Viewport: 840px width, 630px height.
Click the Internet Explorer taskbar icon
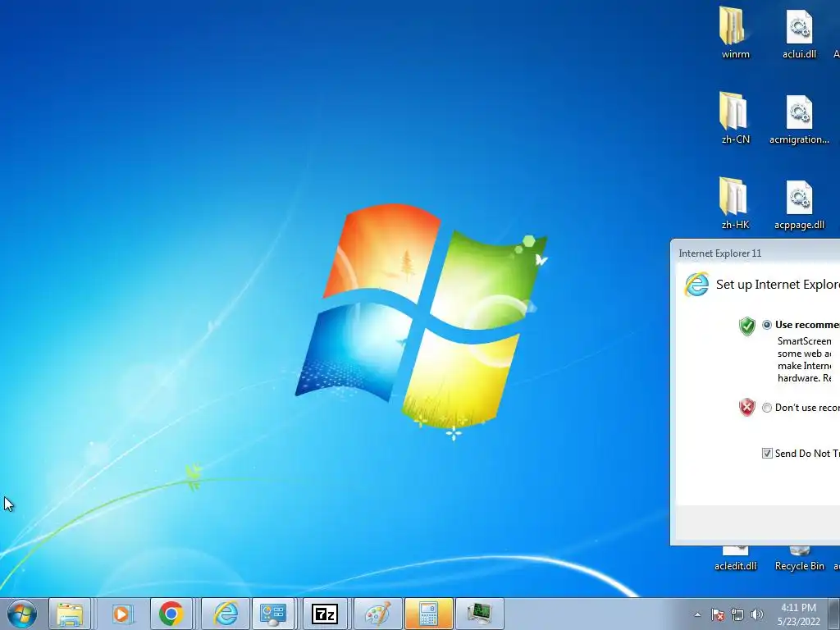(226, 614)
